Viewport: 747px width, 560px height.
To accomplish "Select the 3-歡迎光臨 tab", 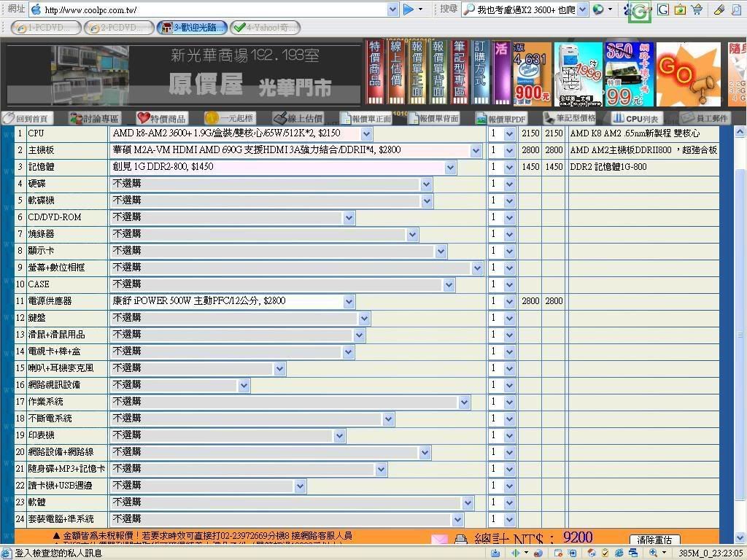I will tap(192, 28).
